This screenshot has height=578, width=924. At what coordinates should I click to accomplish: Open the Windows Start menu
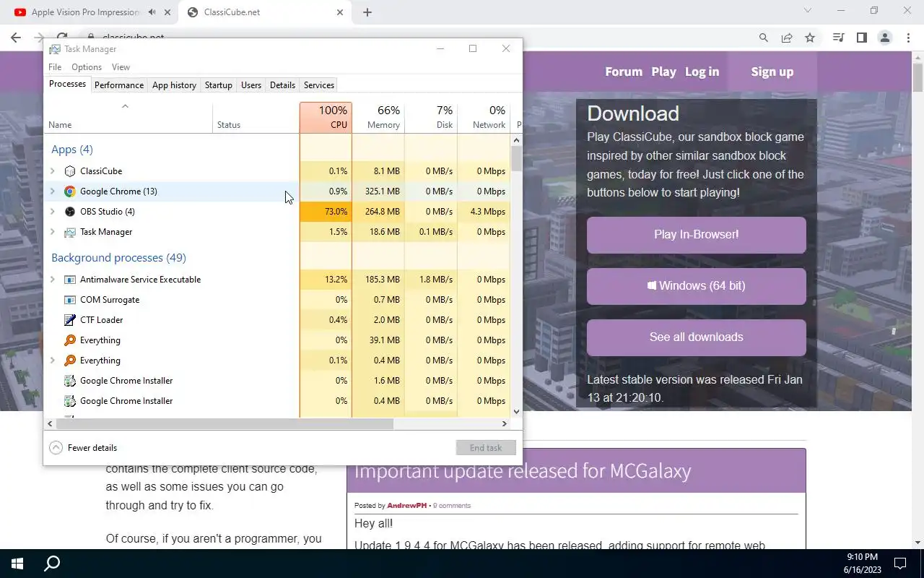click(17, 564)
